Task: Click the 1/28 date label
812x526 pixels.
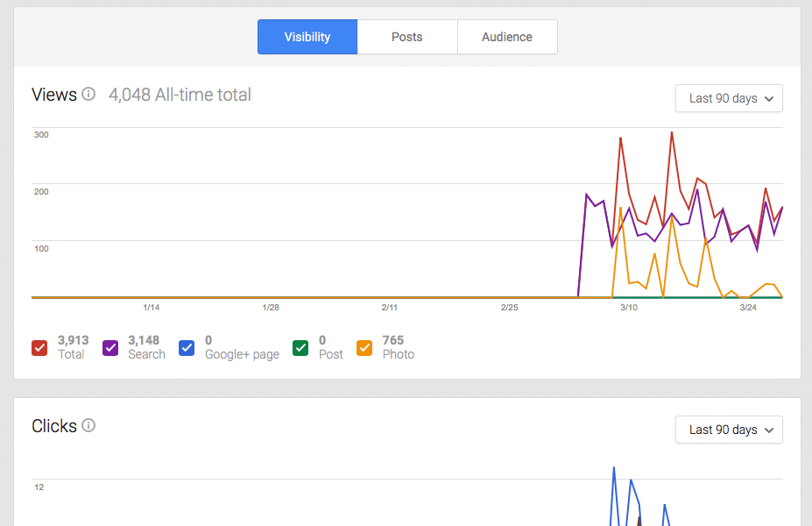Action: [271, 308]
